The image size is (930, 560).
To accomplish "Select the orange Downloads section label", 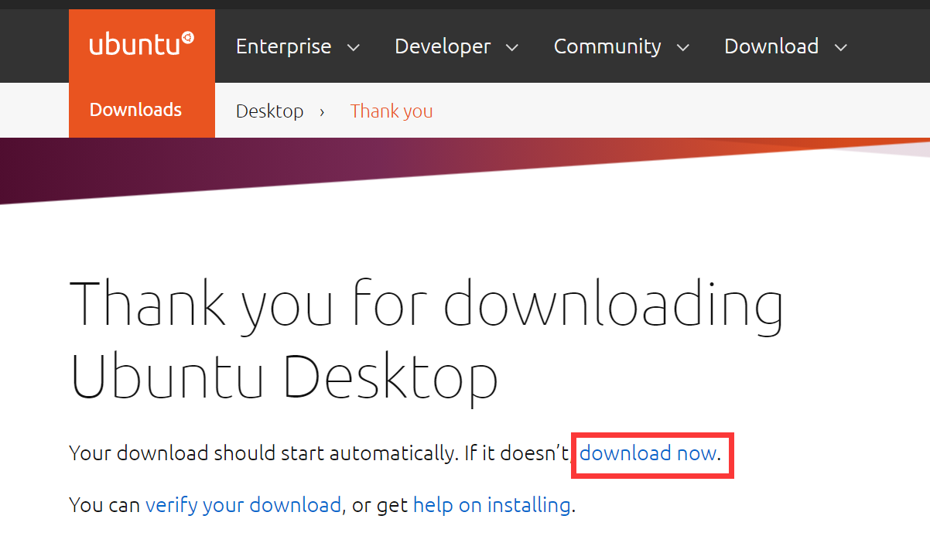I will click(x=135, y=110).
